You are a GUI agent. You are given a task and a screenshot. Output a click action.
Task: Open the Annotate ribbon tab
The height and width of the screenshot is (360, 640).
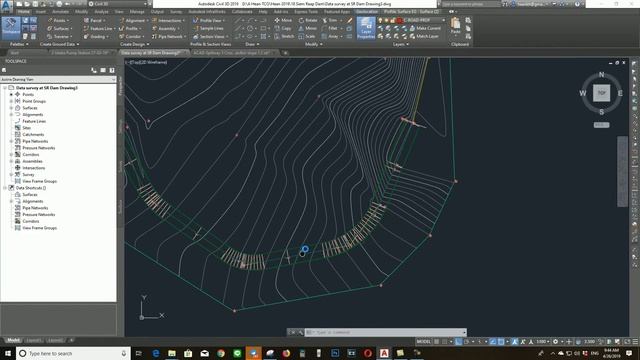pos(60,12)
